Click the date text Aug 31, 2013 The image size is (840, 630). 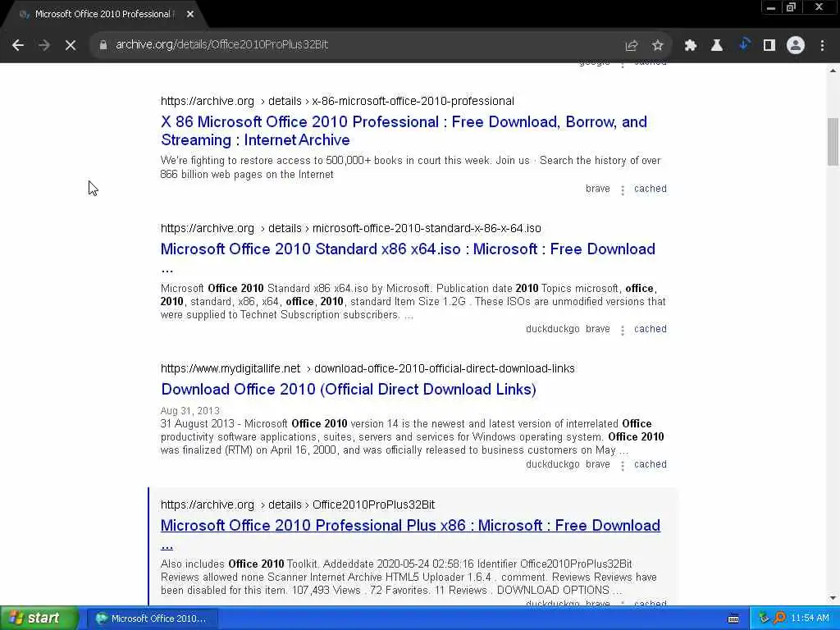[190, 411]
